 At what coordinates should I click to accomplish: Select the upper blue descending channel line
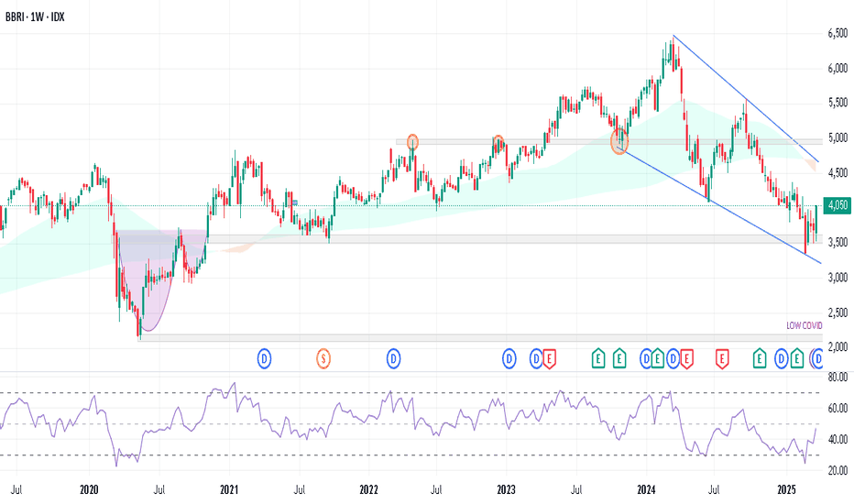[x=746, y=100]
